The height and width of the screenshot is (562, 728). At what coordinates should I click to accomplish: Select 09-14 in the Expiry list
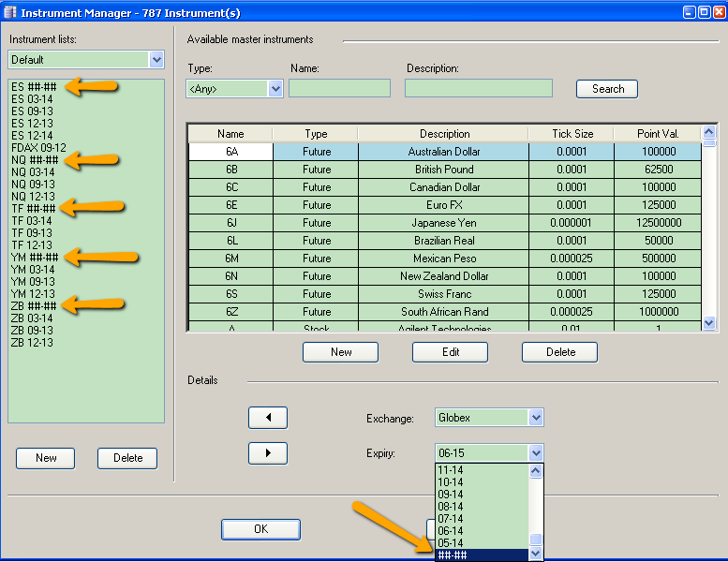click(x=482, y=495)
